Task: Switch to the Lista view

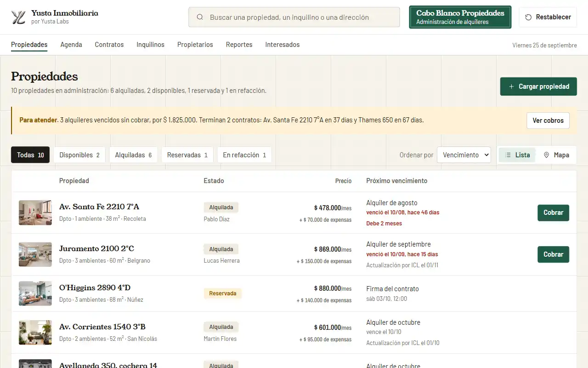Action: pyautogui.click(x=517, y=155)
